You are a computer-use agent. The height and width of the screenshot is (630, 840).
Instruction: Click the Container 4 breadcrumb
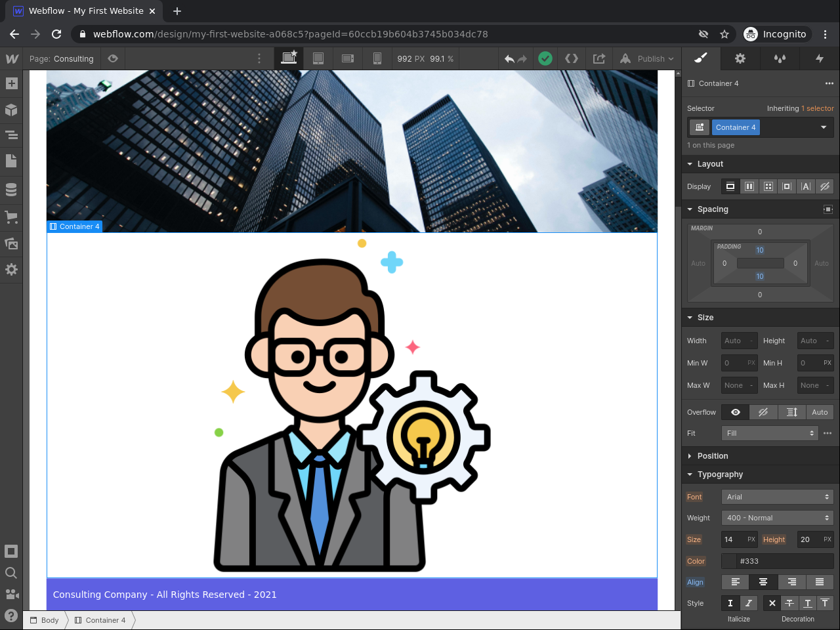100,620
